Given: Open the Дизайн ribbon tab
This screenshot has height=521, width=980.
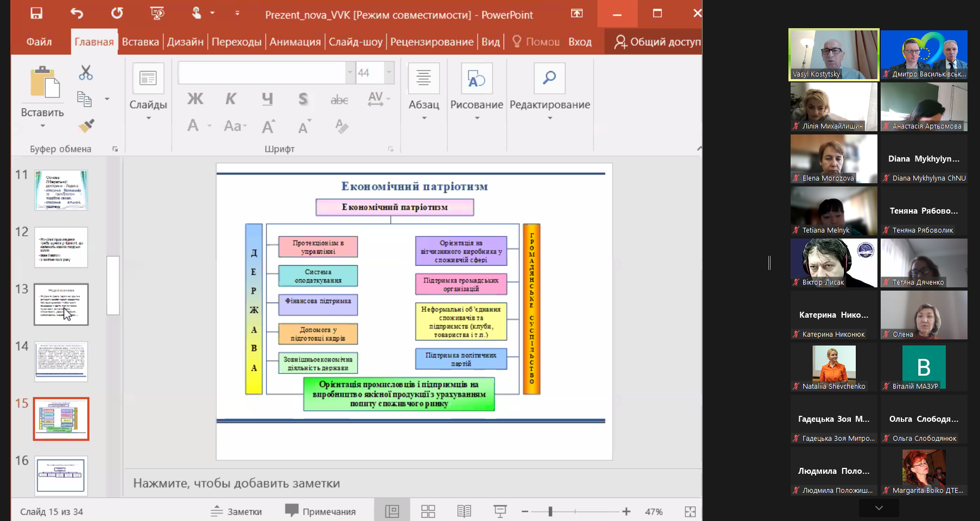Looking at the screenshot, I should (185, 42).
